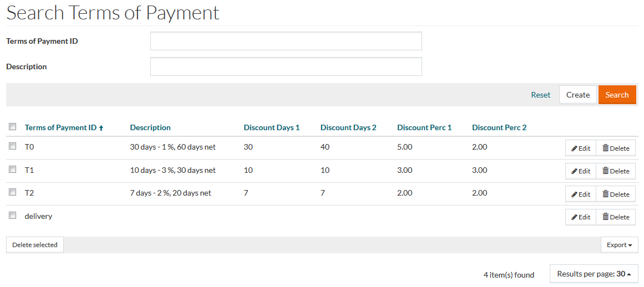This screenshot has height=287, width=644.
Task: Check the box for row T0
Action: pos(12,146)
